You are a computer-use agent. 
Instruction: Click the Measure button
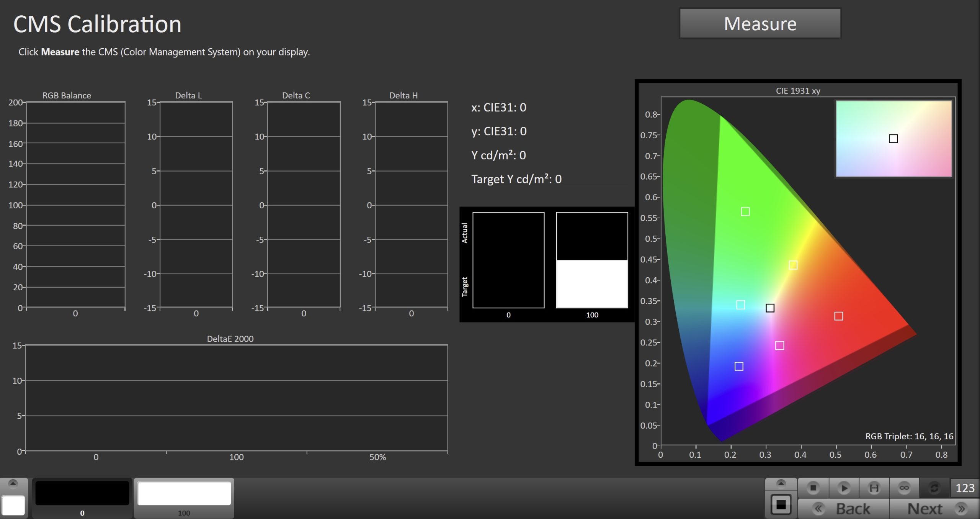click(x=760, y=23)
